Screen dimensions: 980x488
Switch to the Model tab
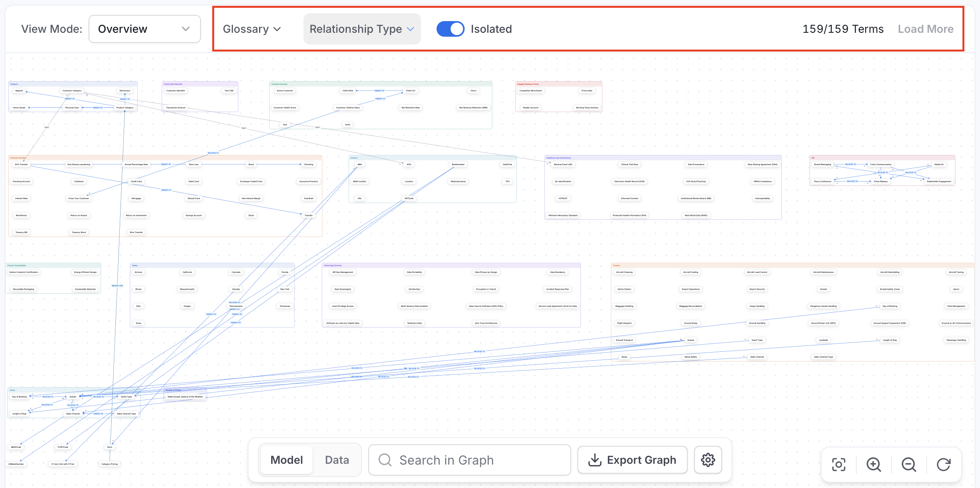[286, 460]
